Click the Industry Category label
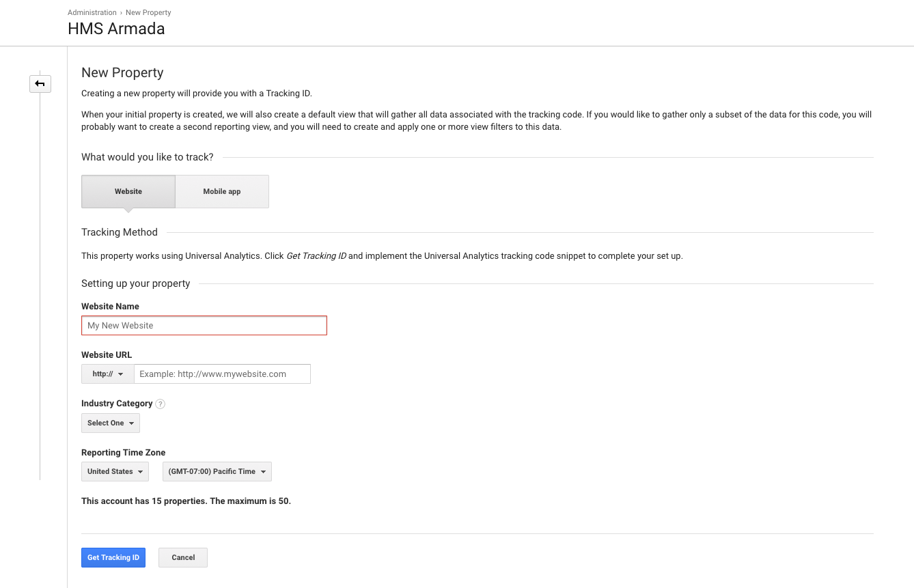Image resolution: width=914 pixels, height=588 pixels. pos(117,404)
